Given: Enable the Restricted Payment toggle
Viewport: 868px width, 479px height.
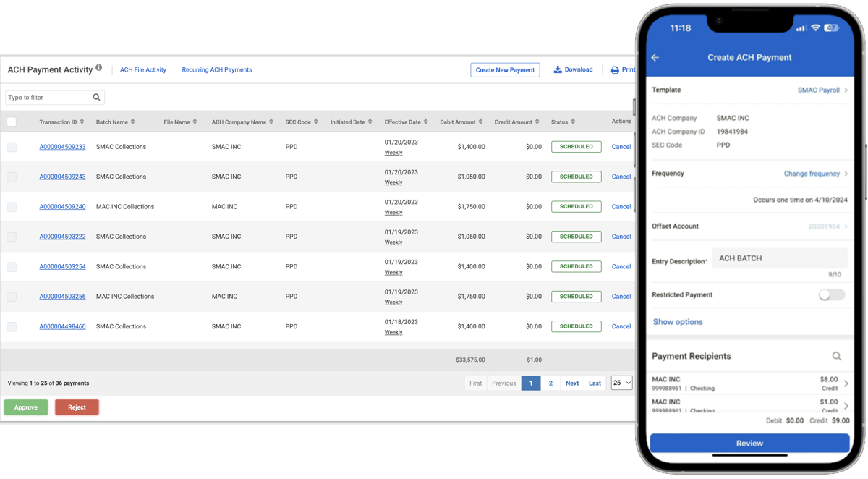Looking at the screenshot, I should click(x=831, y=294).
